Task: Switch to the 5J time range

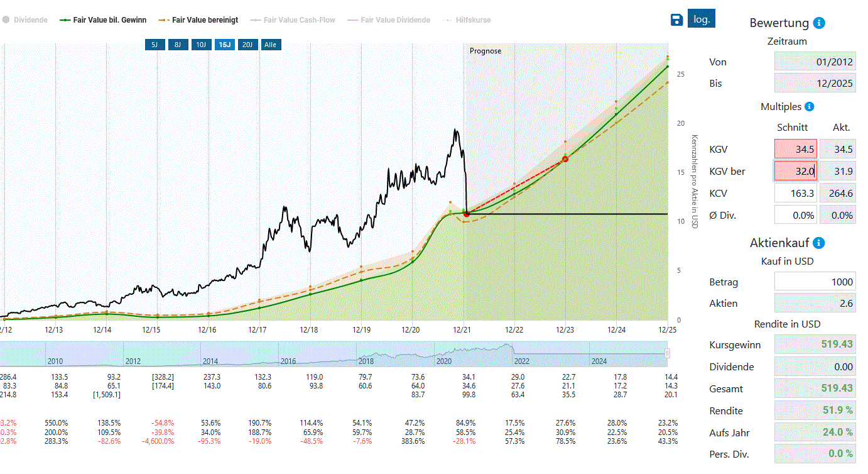Action: pos(155,45)
